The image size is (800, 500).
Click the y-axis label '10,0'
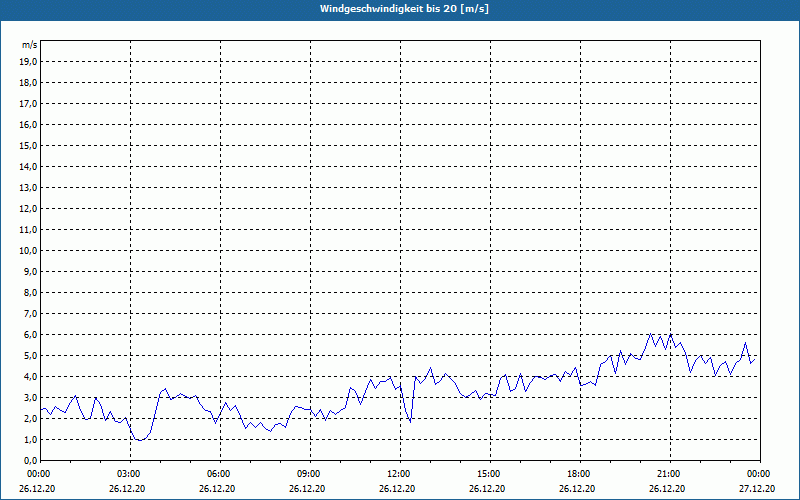click(x=28, y=251)
